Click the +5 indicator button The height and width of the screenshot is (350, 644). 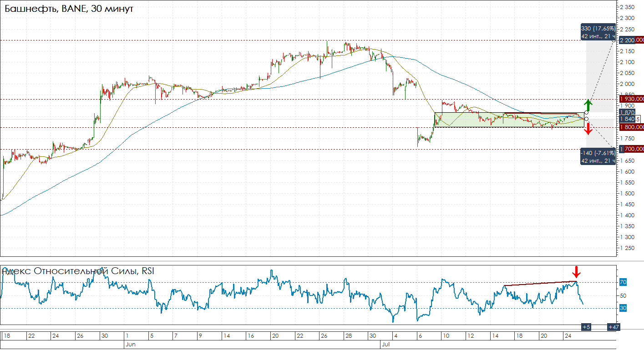click(x=586, y=327)
